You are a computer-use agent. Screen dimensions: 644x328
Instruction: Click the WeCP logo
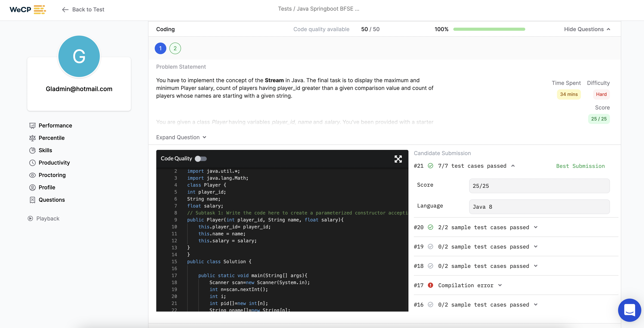tap(27, 9)
